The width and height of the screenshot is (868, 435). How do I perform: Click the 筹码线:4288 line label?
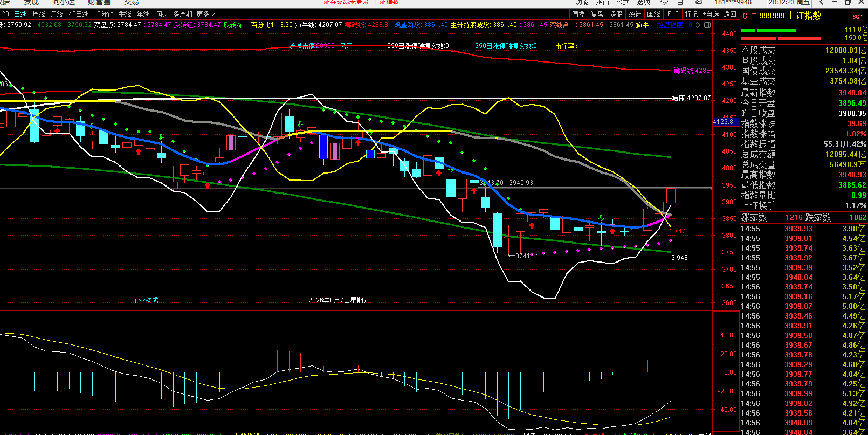692,71
